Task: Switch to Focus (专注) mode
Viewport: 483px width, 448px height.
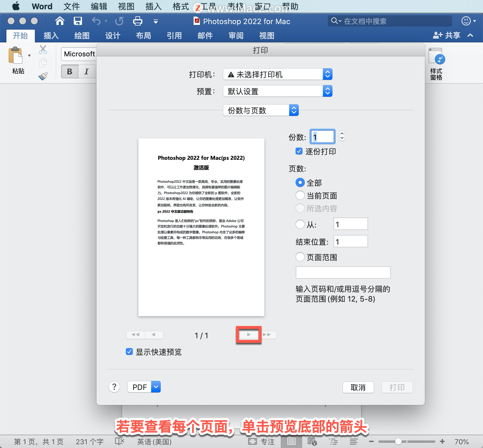Action: (x=262, y=442)
